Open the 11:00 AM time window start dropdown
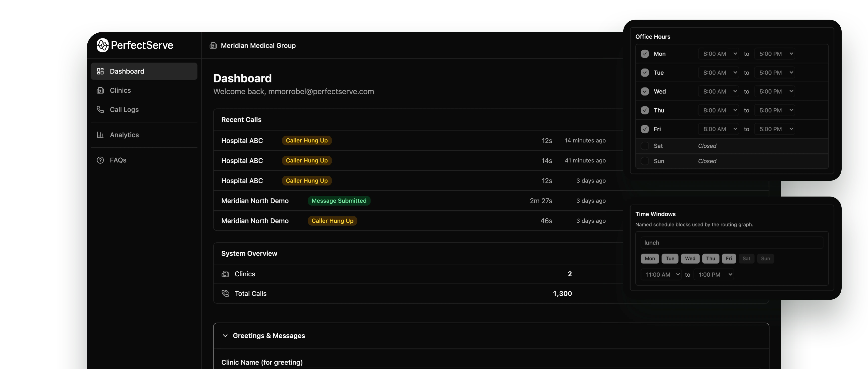This screenshot has width=868, height=369. pyautogui.click(x=661, y=275)
